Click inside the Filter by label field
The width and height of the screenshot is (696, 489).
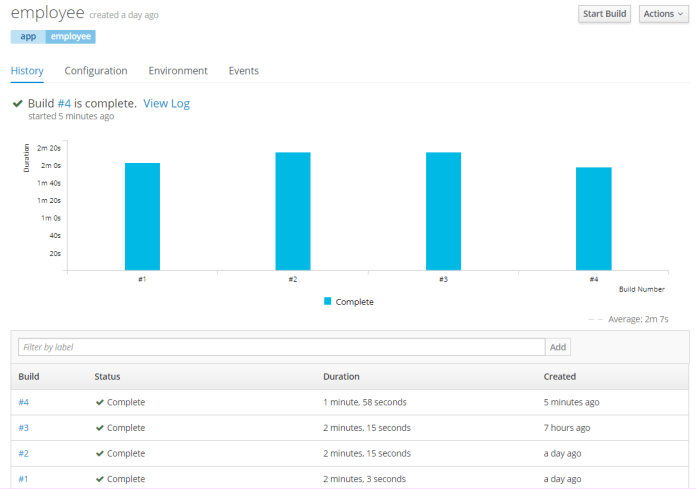(x=281, y=347)
